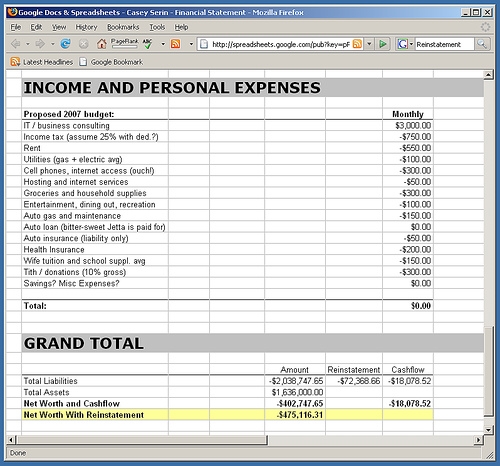The height and width of the screenshot is (466, 500).
Task: Click the browser Back arrow button
Action: [x=16, y=44]
